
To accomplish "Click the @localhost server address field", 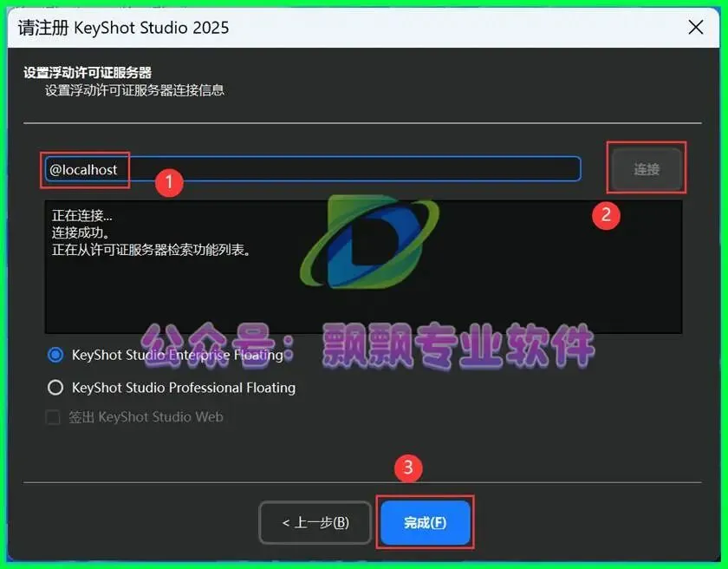I will pos(313,169).
